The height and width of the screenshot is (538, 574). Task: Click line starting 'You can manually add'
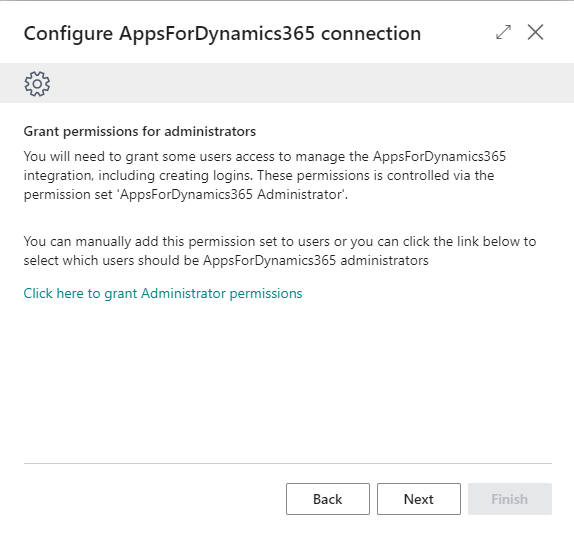tap(280, 242)
